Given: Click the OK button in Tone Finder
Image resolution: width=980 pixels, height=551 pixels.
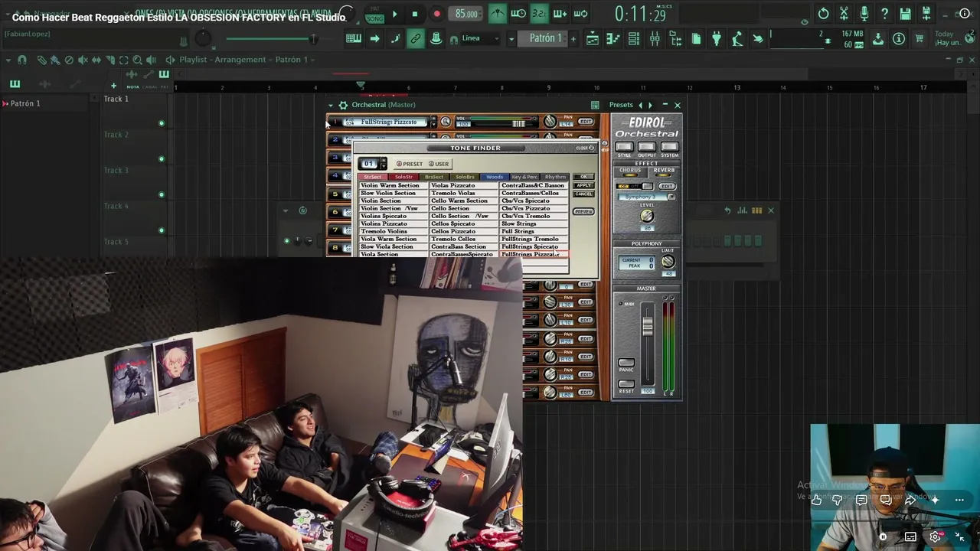Looking at the screenshot, I should pos(583,177).
